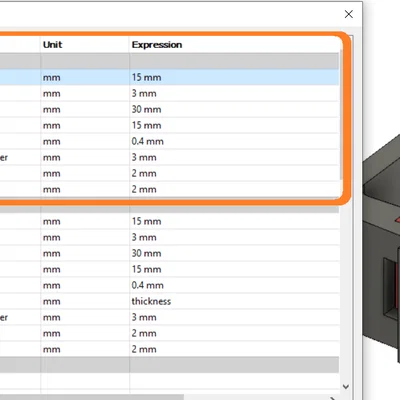Click the mm unit cell in the thickness row
Screen dimensions: 400x400
pos(85,301)
